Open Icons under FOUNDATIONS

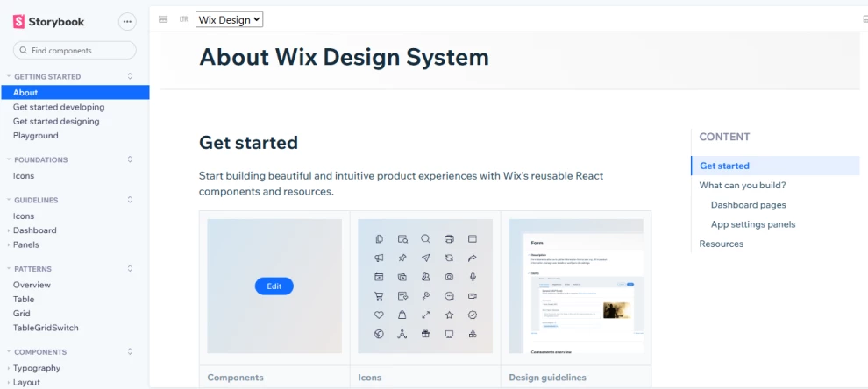[x=24, y=176]
